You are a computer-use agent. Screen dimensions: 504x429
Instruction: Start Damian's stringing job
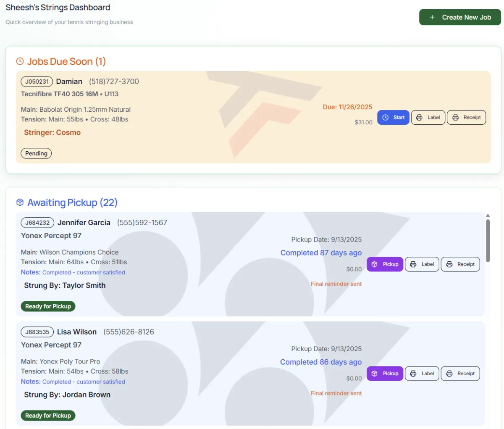393,118
